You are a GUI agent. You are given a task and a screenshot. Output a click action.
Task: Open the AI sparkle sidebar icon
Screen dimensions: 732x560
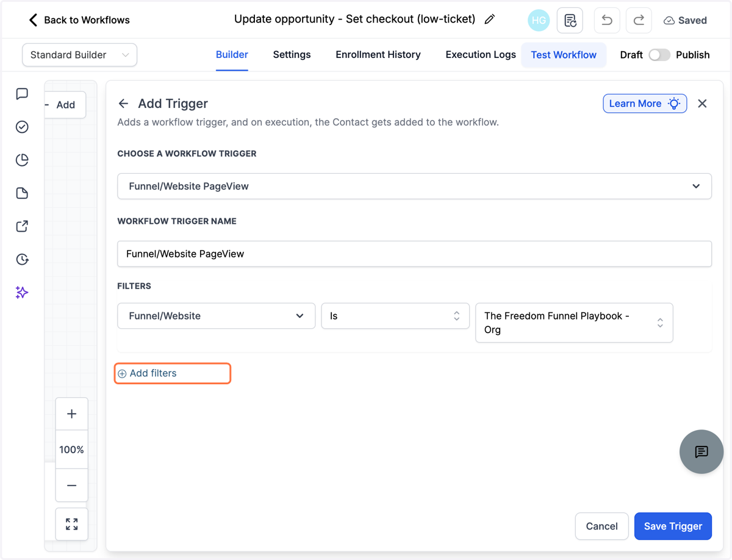coord(22,293)
